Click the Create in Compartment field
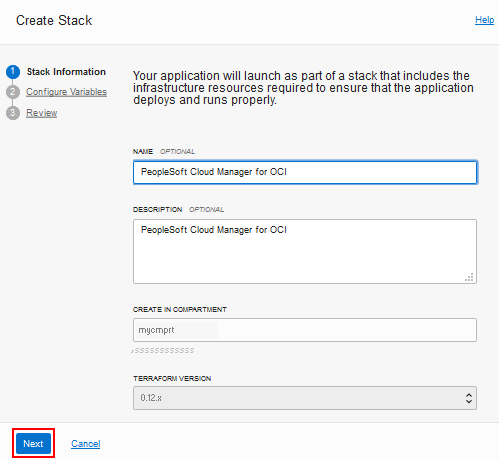The width and height of the screenshot is (499, 460). (305, 330)
